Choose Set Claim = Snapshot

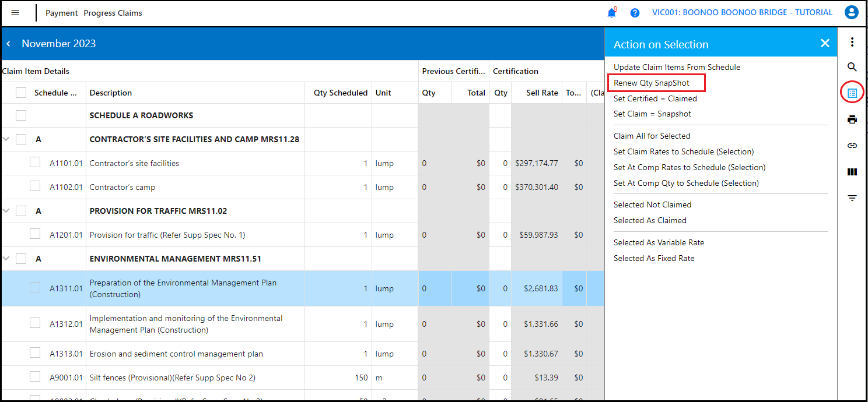pos(652,114)
